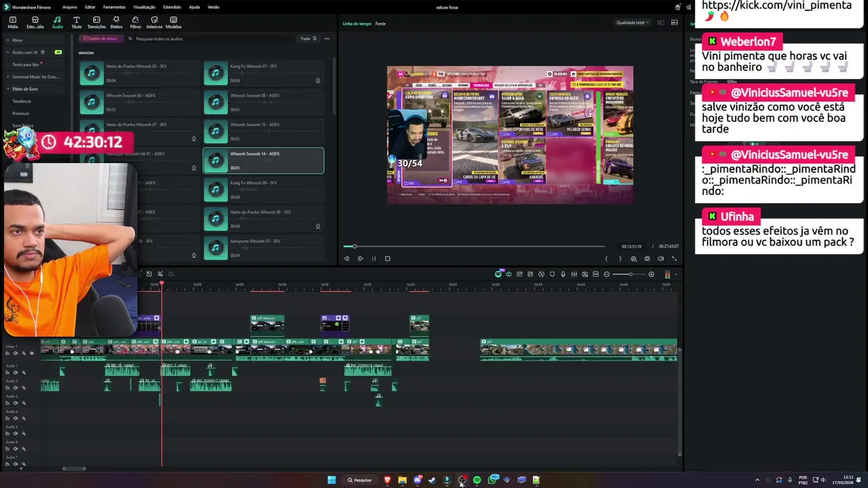Open the Visualização menu

144,7
